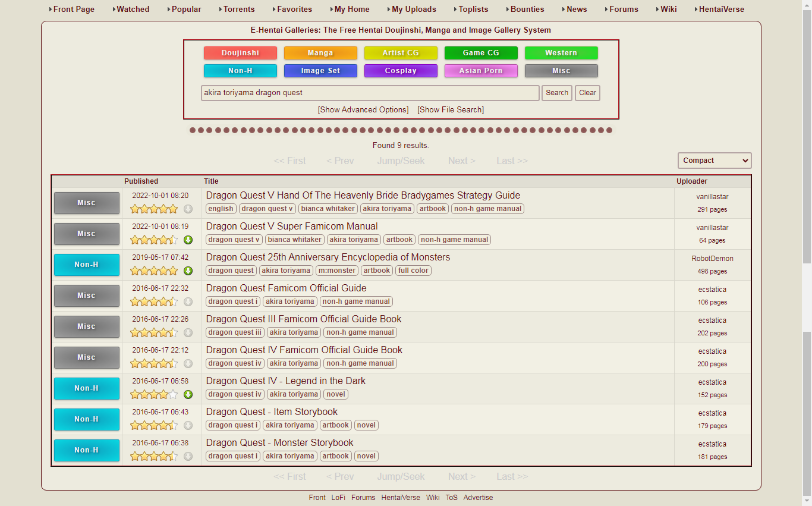Toggle the Game CG category filter
812x506 pixels.
[481, 53]
